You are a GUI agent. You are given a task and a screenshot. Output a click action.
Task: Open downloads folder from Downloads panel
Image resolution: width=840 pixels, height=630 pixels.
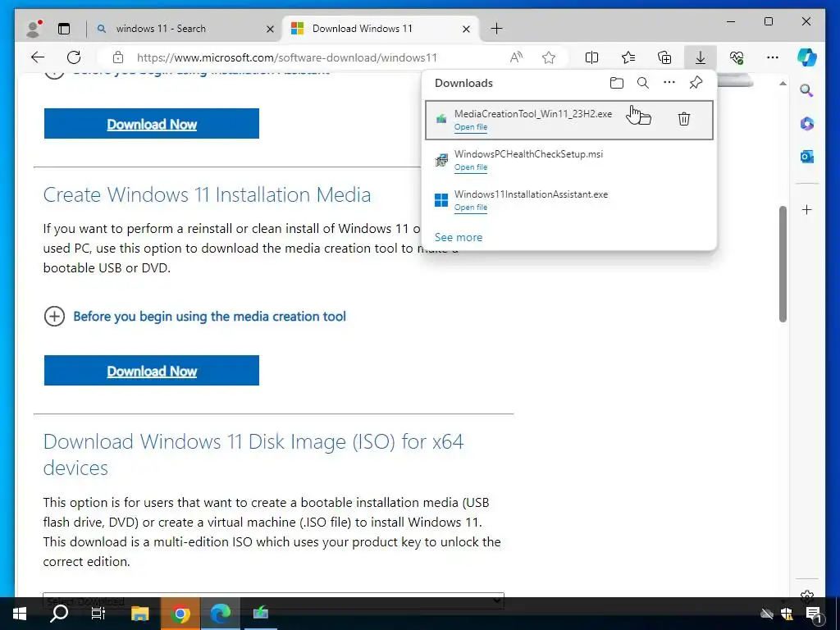tap(617, 83)
